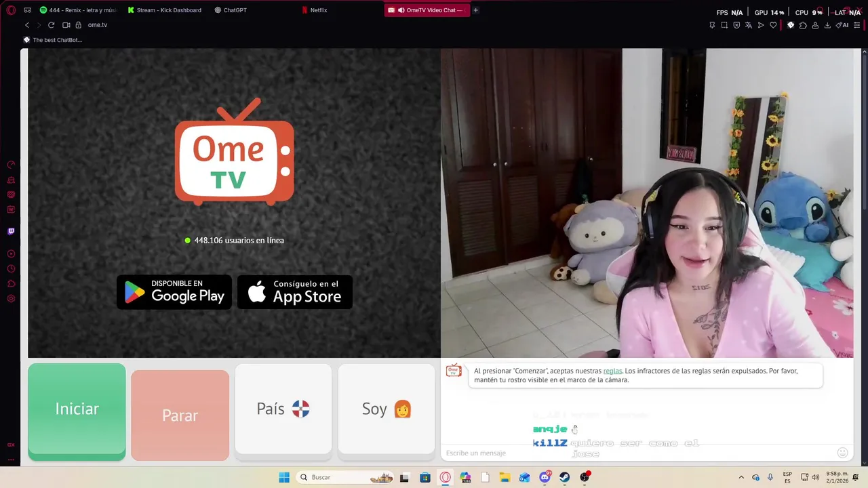Screen dimensions: 868x488
Task: Open the sidebar settings gear icon
Action: pyautogui.click(x=11, y=299)
